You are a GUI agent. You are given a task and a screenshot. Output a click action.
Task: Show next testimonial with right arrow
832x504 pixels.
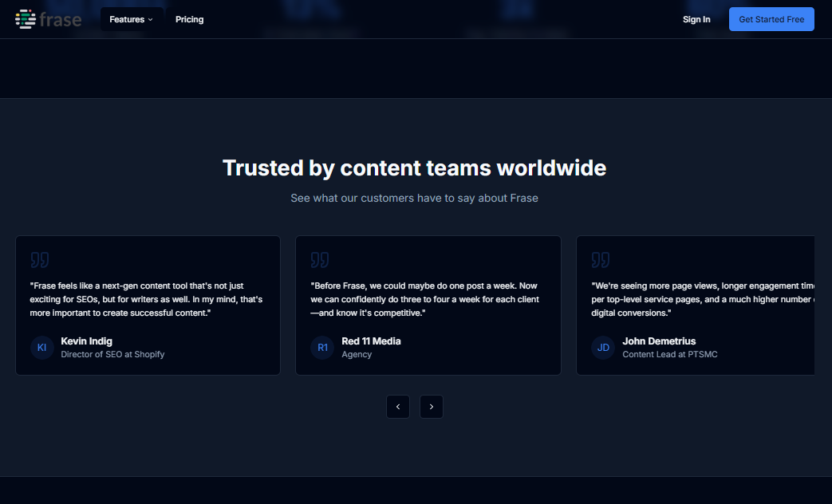(x=432, y=407)
